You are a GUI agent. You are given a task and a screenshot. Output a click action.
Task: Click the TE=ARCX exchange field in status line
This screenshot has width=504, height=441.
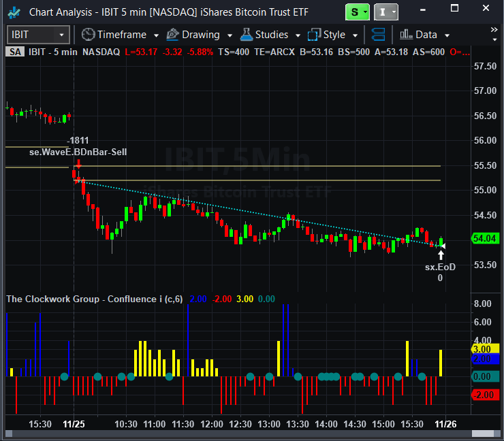(274, 52)
